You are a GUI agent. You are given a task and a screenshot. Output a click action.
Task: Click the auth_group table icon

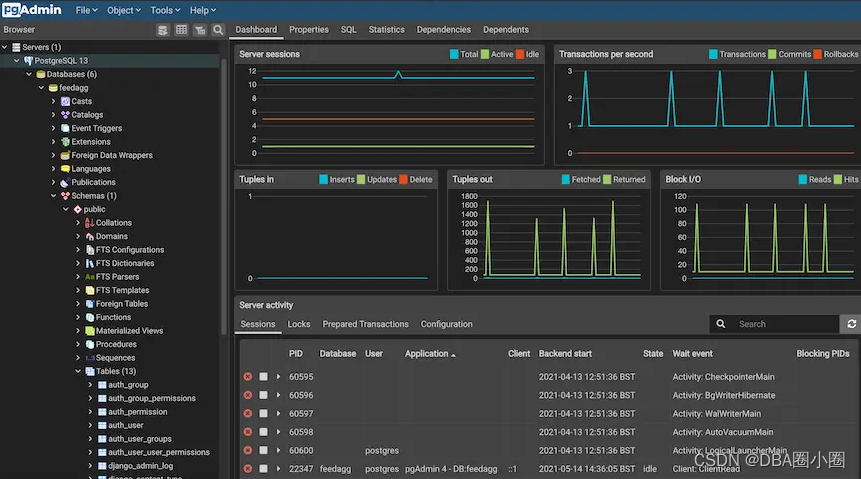click(102, 385)
